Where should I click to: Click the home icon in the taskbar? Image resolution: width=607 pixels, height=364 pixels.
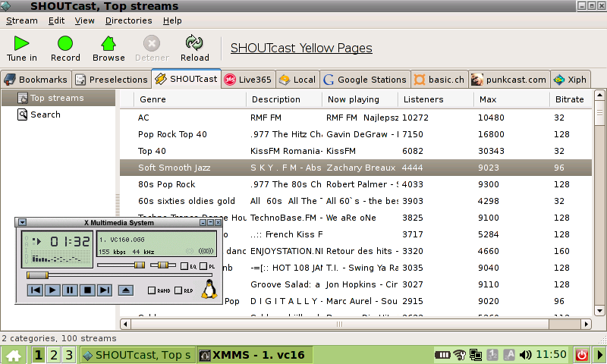pyautogui.click(x=14, y=355)
